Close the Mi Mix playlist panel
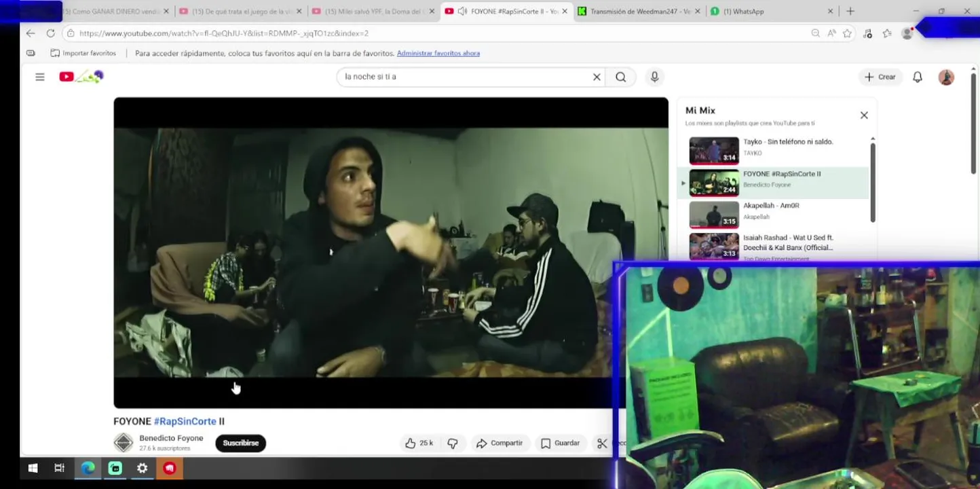The image size is (980, 489). pyautogui.click(x=864, y=115)
